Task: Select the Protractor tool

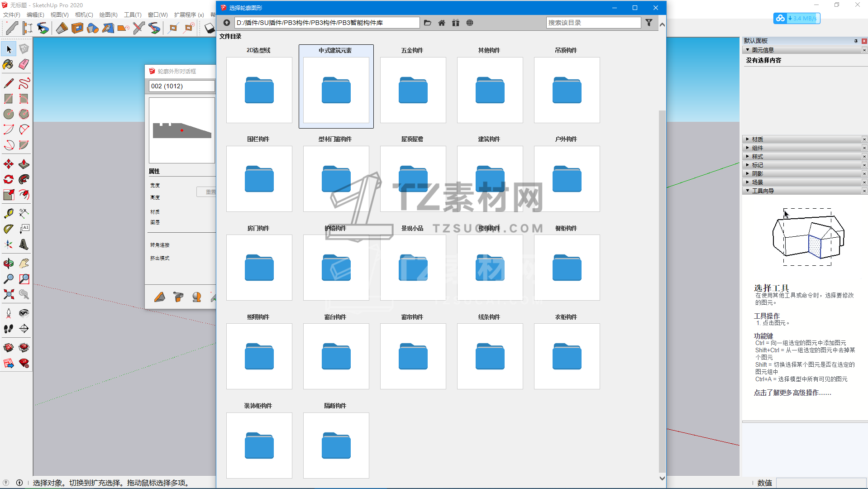Action: (x=9, y=229)
